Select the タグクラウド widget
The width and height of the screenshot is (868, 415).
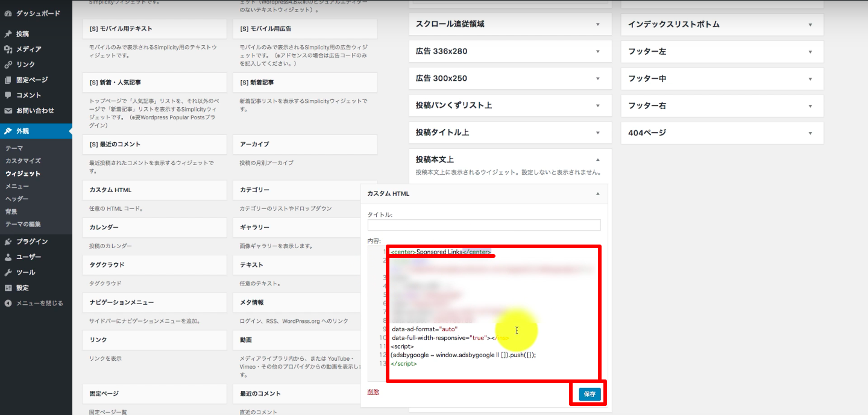pyautogui.click(x=154, y=265)
